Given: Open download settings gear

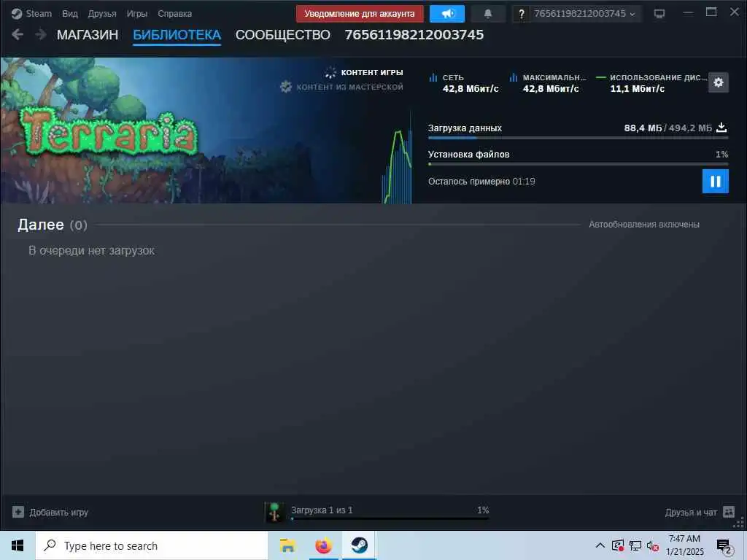Looking at the screenshot, I should 719,83.
